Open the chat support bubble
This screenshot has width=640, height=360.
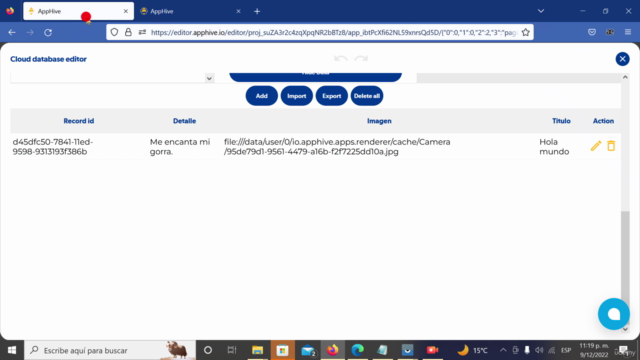613,314
